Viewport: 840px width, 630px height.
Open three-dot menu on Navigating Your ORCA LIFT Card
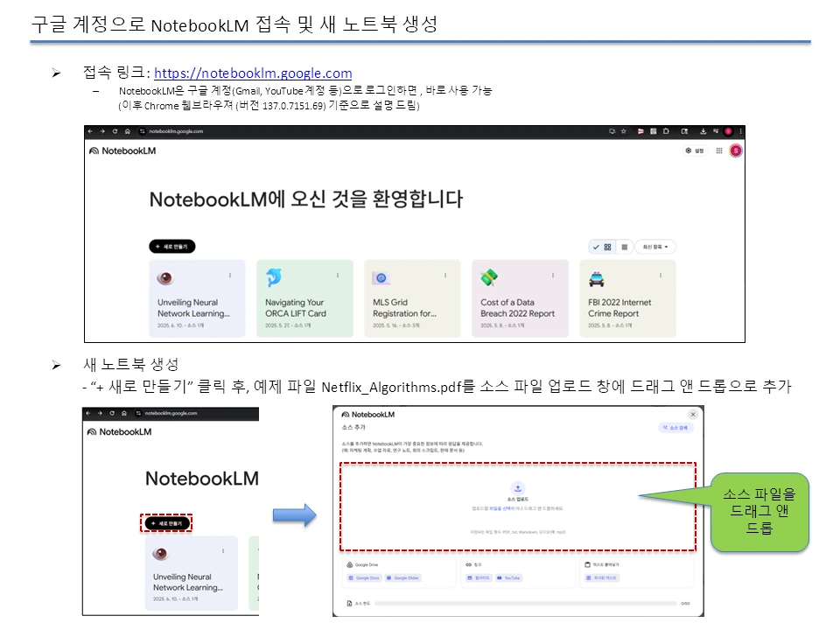click(338, 276)
